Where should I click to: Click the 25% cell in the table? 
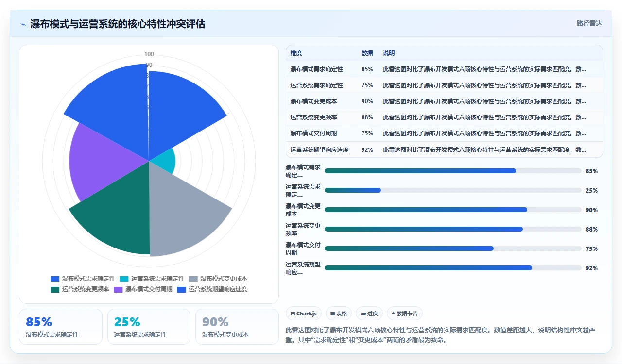coord(367,85)
